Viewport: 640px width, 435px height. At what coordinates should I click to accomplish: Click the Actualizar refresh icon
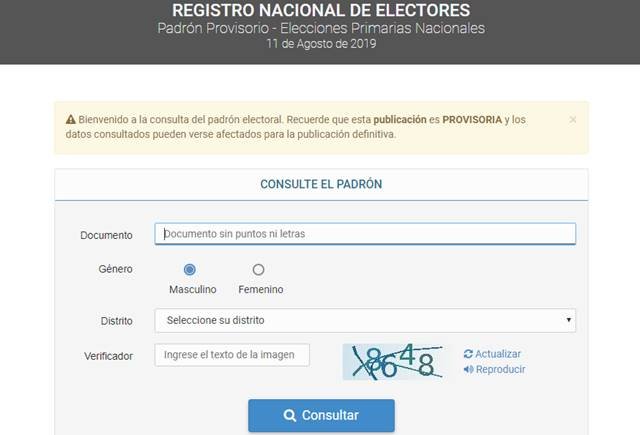pyautogui.click(x=468, y=354)
